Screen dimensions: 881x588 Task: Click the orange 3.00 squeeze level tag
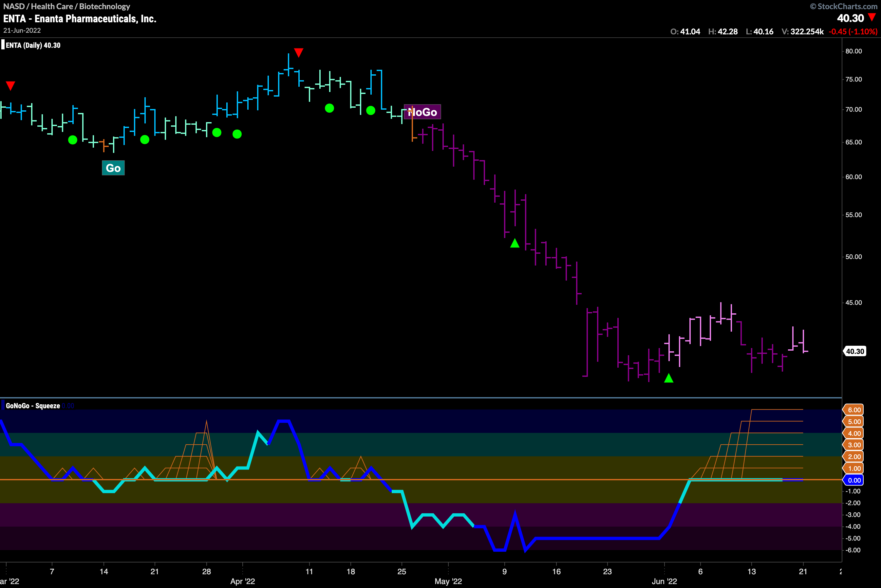[x=853, y=445]
